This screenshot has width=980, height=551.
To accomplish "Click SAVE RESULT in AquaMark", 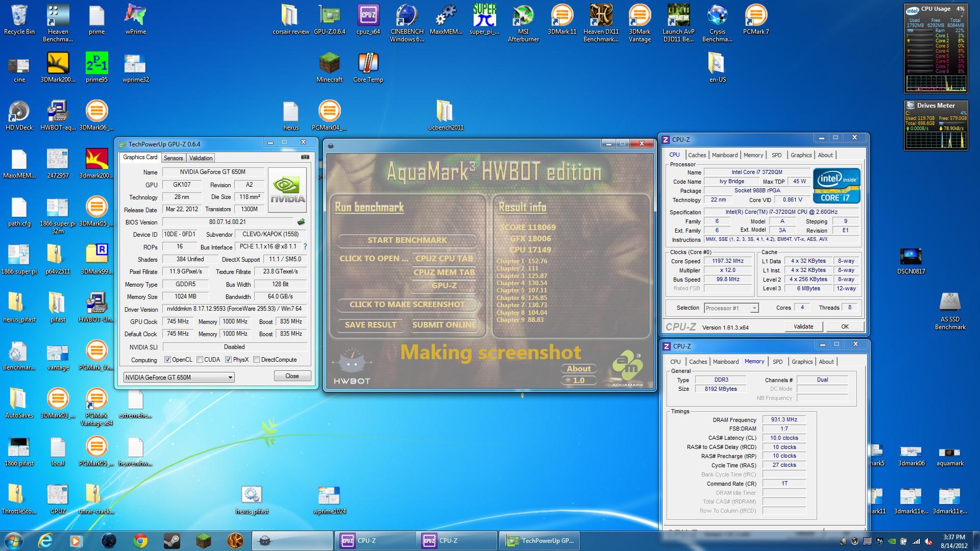I will click(371, 324).
